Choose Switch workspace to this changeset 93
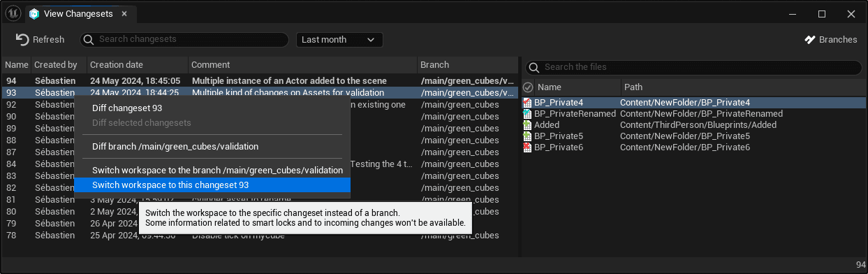868x274 pixels. tap(212, 185)
